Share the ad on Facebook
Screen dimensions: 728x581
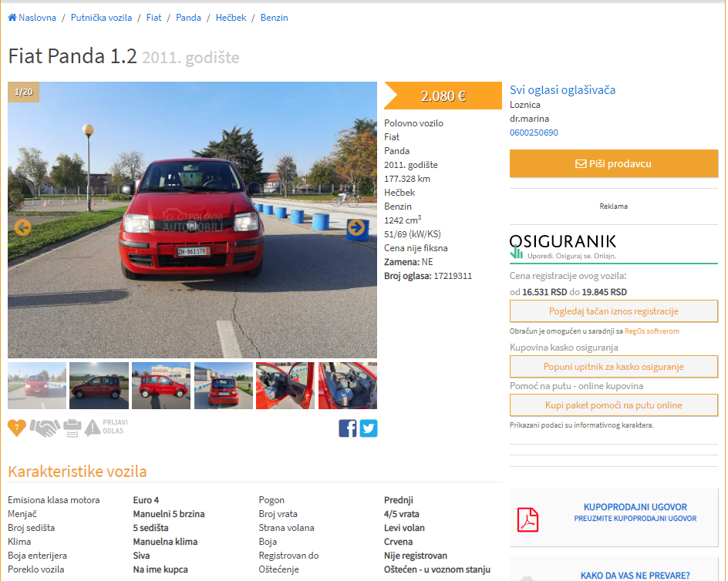[347, 428]
